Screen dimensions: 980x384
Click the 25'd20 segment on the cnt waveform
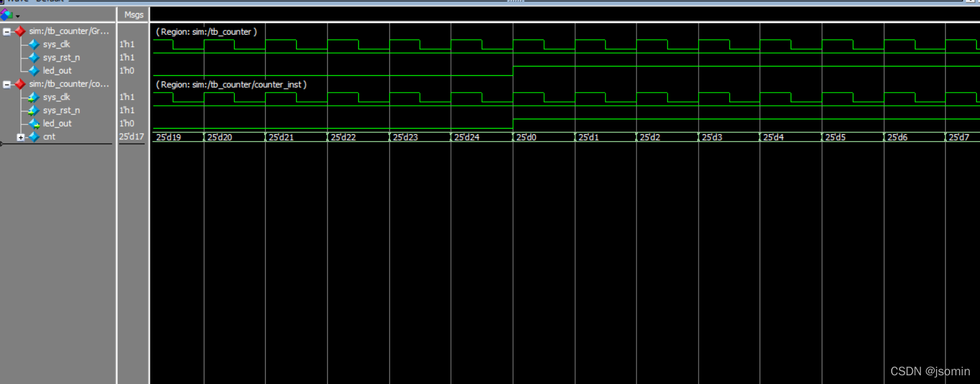tap(234, 137)
